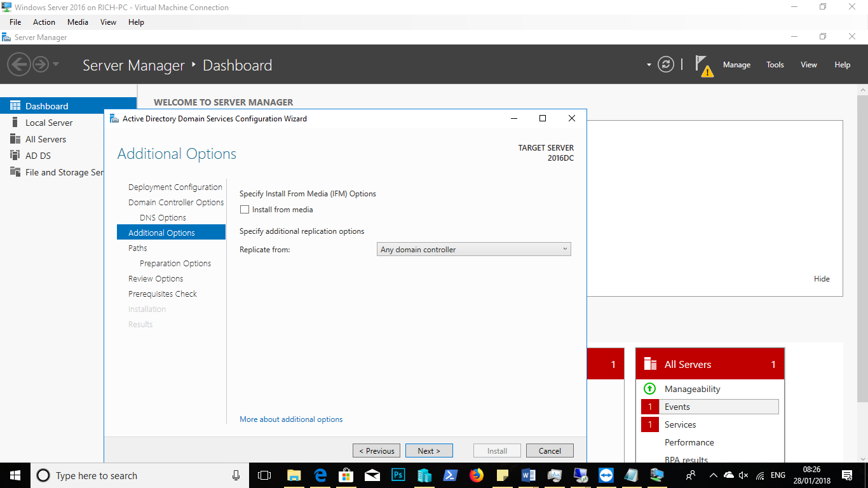This screenshot has height=488, width=868.
Task: Open Task View from the taskbar
Action: (x=264, y=475)
